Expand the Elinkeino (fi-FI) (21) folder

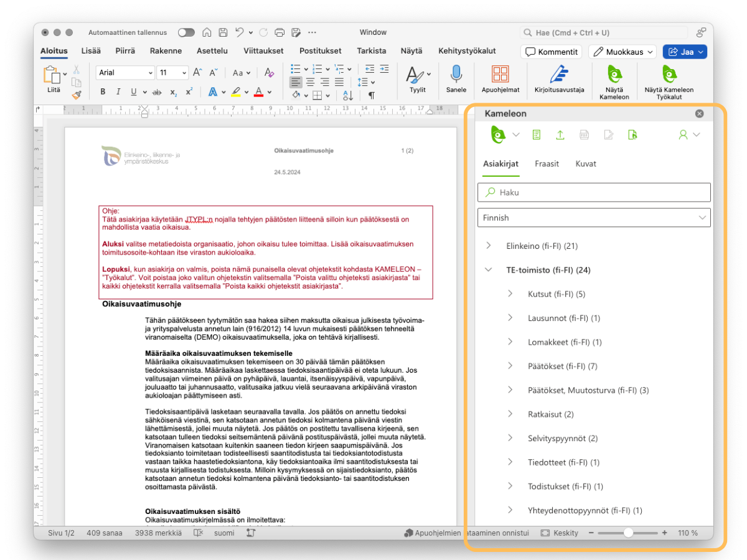click(x=489, y=246)
